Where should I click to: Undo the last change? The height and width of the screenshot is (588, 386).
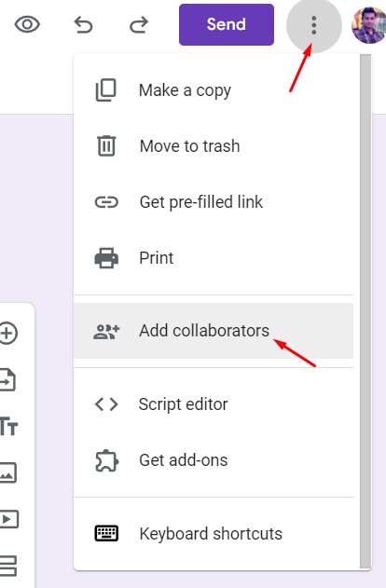(83, 25)
